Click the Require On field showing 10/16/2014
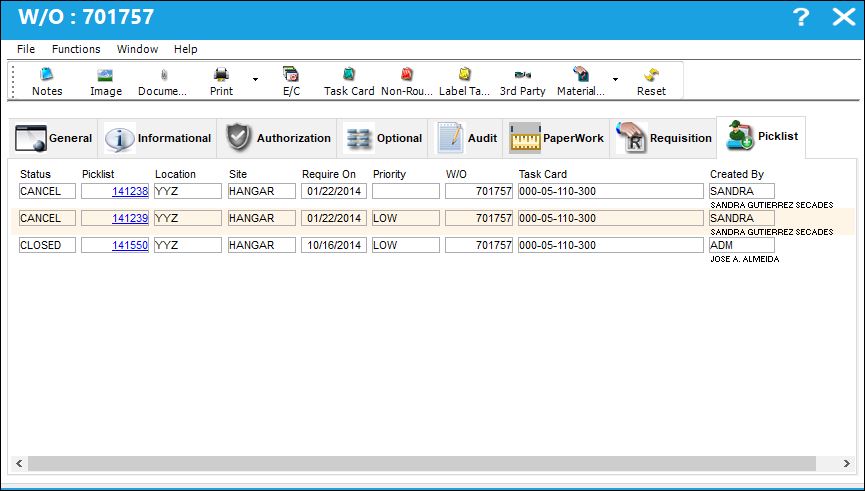Image resolution: width=865 pixels, height=491 pixels. tap(334, 246)
